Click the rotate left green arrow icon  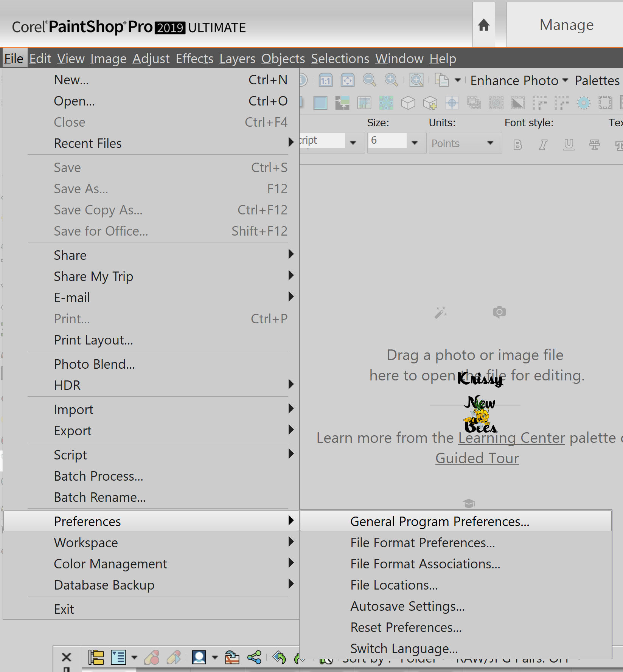pyautogui.click(x=279, y=657)
